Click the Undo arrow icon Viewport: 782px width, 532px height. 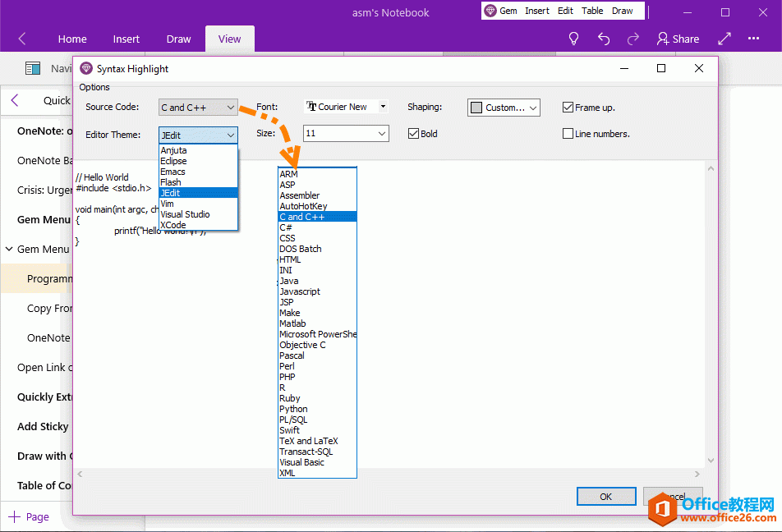point(604,39)
